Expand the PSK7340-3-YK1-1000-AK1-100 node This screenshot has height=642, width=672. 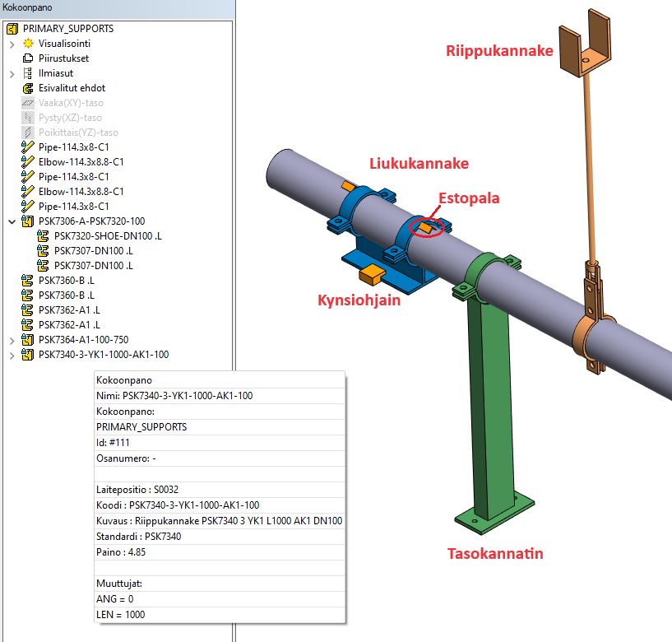(x=12, y=355)
